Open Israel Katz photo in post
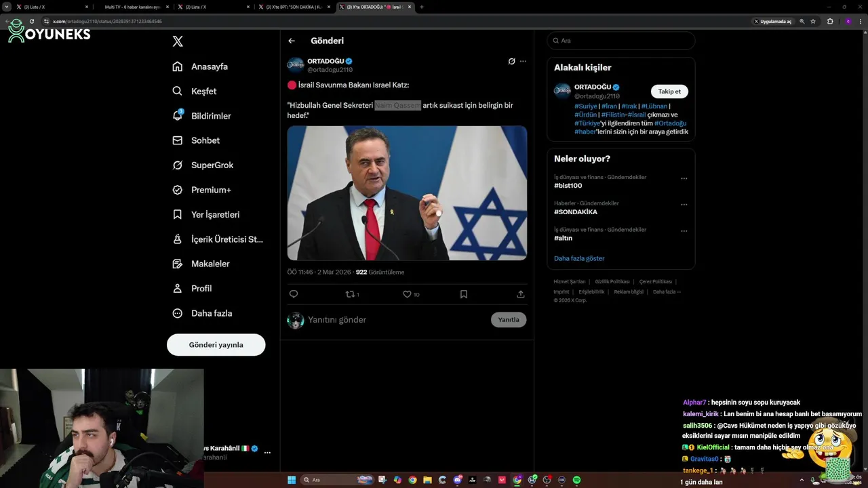This screenshot has height=488, width=868. pyautogui.click(x=407, y=192)
